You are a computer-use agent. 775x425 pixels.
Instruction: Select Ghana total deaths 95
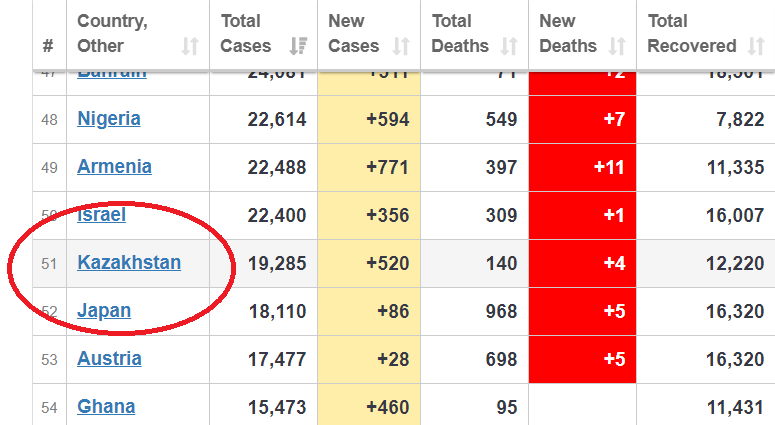(x=507, y=407)
